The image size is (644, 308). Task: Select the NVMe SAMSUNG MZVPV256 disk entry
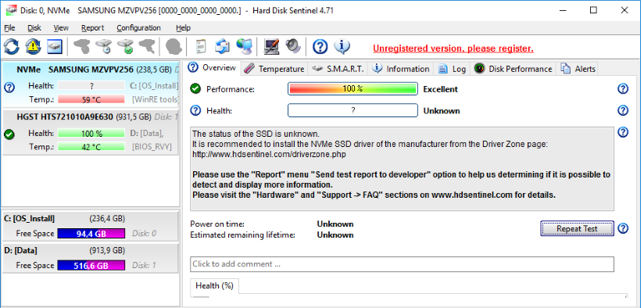click(91, 85)
